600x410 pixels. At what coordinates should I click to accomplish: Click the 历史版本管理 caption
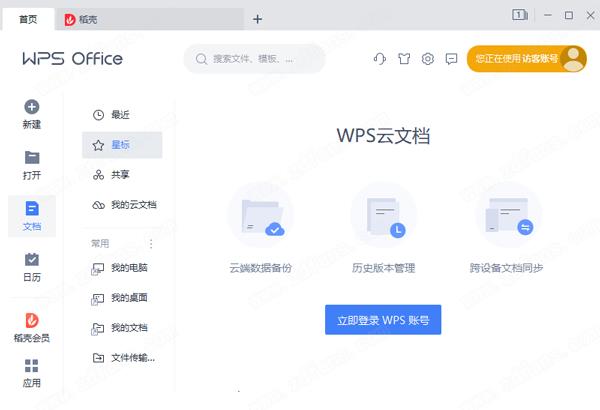383,268
